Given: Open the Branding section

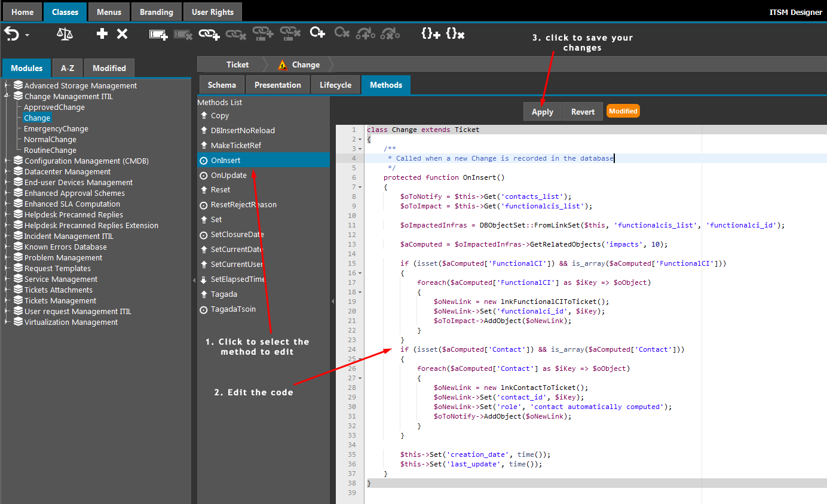Looking at the screenshot, I should pyautogui.click(x=156, y=11).
